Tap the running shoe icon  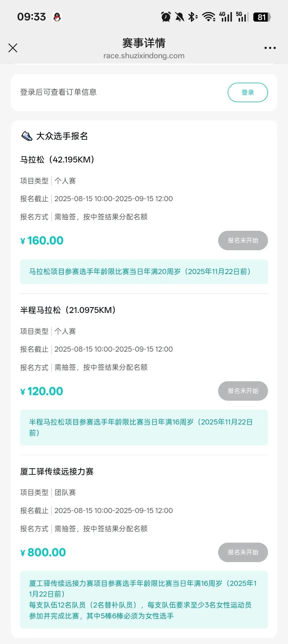(x=27, y=136)
